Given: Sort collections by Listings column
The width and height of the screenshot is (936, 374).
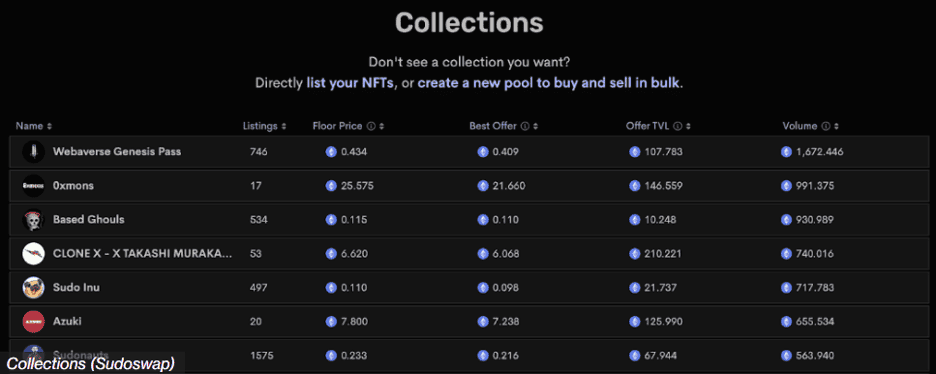Looking at the screenshot, I should 264,126.
